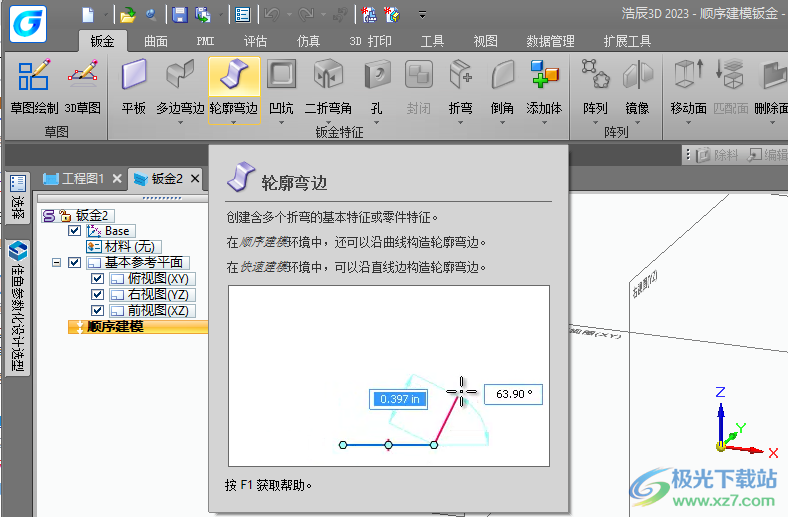Toggle the 前视图(XZ) plane checkbox
The height and width of the screenshot is (517, 788).
(97, 311)
